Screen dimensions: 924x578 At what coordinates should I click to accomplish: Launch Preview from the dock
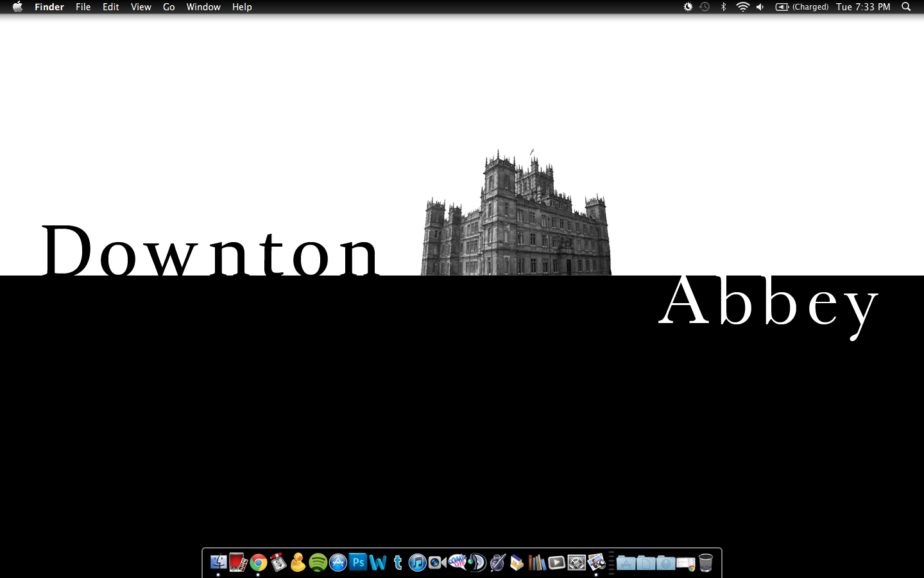596,563
